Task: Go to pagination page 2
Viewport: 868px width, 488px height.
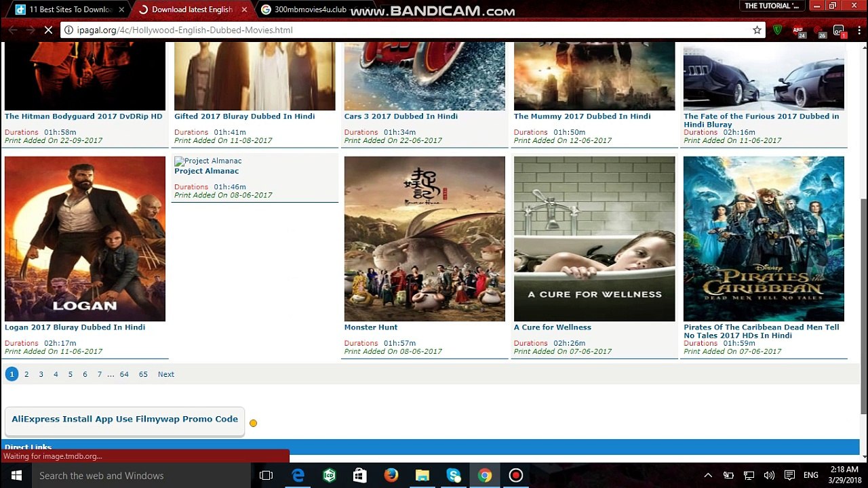Action: click(26, 374)
